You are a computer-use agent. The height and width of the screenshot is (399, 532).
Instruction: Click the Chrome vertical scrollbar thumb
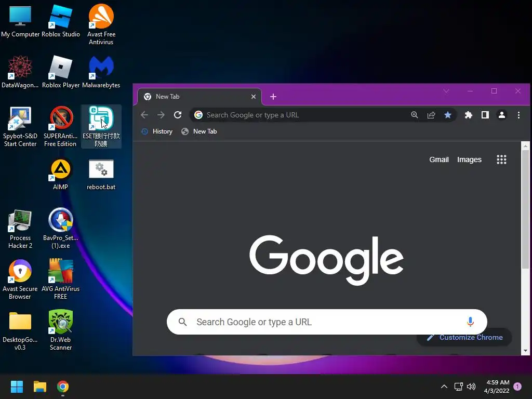click(525, 209)
